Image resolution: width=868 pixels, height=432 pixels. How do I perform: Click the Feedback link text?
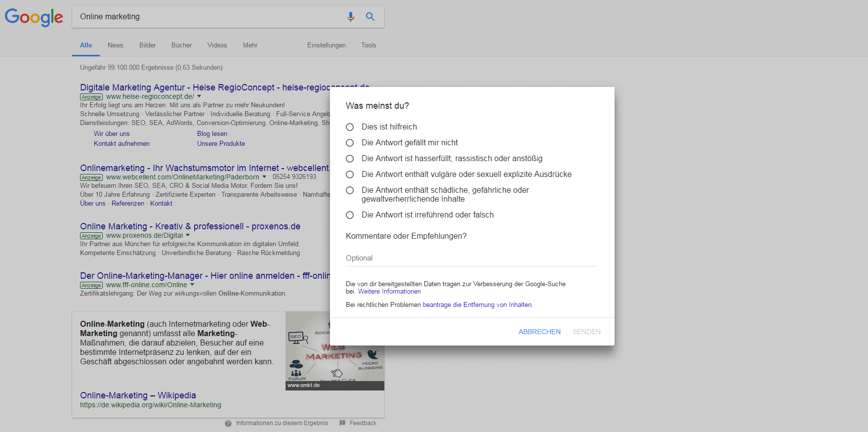[x=363, y=423]
